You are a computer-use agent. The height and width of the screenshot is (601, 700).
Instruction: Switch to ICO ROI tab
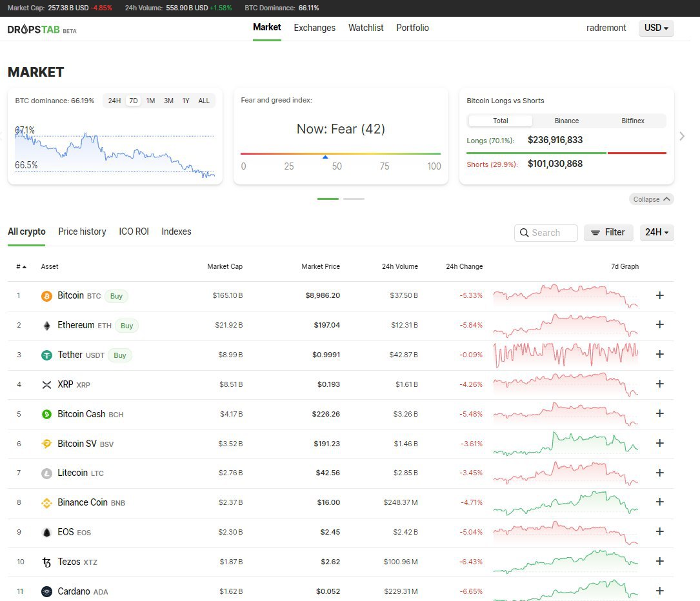[x=134, y=232]
